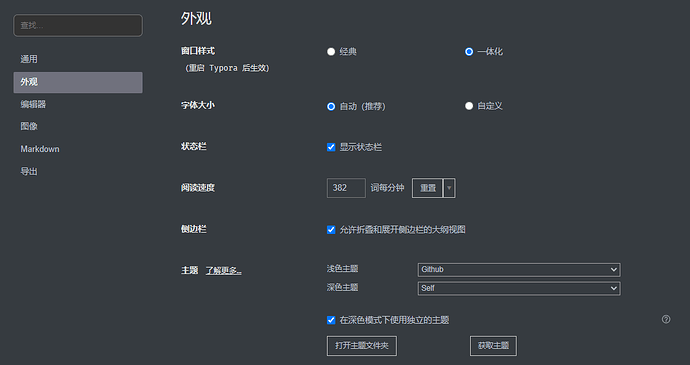Click the help question mark icon

(x=666, y=319)
